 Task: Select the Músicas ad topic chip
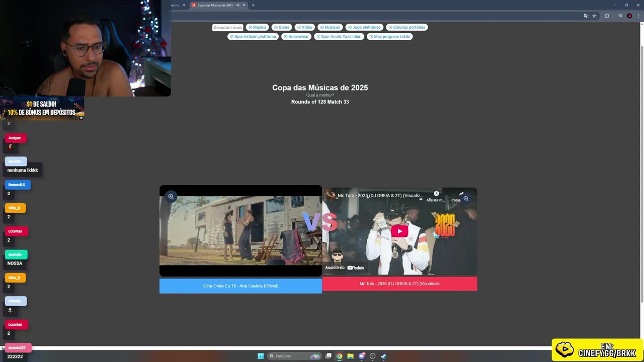click(330, 27)
